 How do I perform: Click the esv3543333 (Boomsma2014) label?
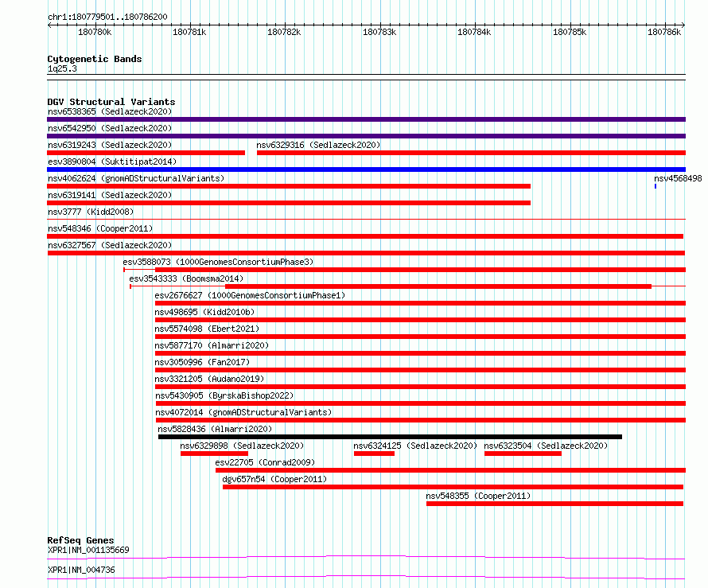[x=186, y=278]
